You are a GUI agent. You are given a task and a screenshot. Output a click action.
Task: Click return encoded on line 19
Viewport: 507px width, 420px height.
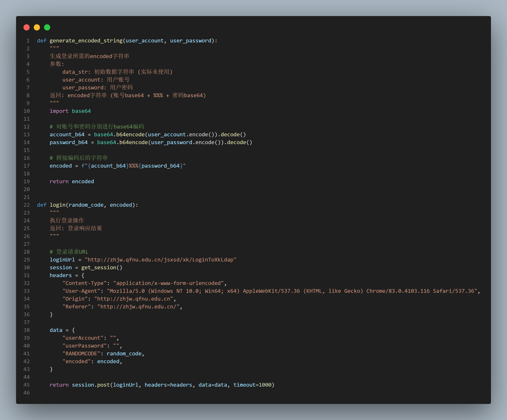coord(72,181)
